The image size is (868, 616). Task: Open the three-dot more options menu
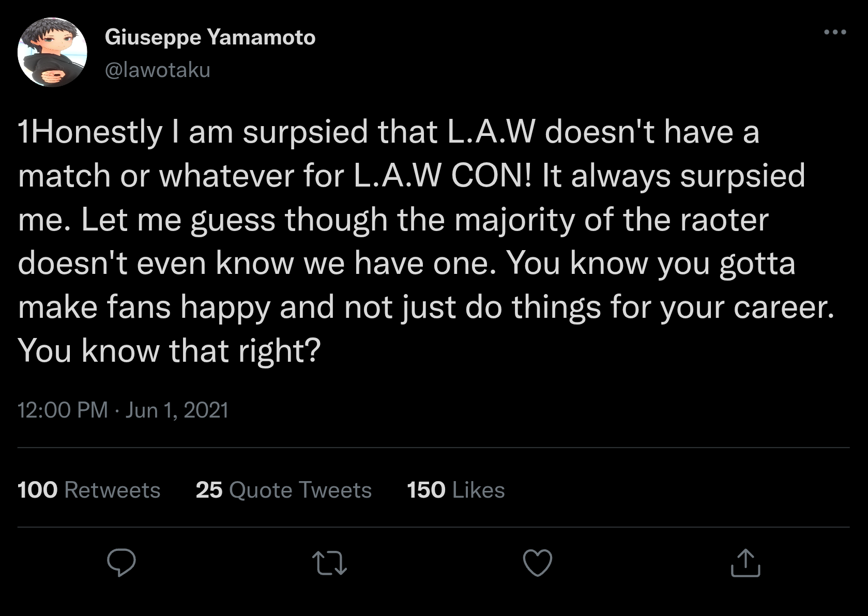tap(835, 33)
